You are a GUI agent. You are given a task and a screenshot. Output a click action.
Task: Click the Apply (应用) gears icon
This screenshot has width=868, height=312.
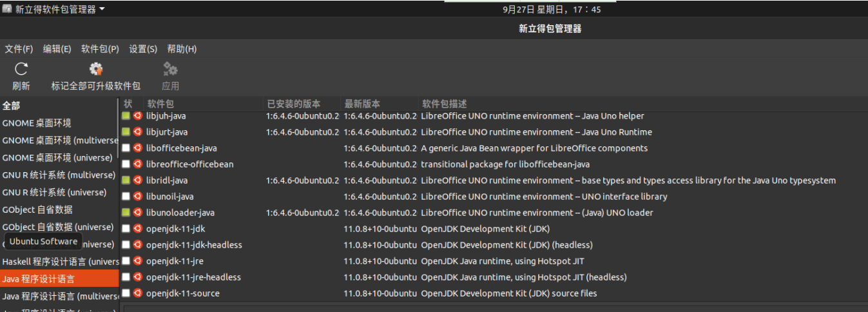click(170, 69)
